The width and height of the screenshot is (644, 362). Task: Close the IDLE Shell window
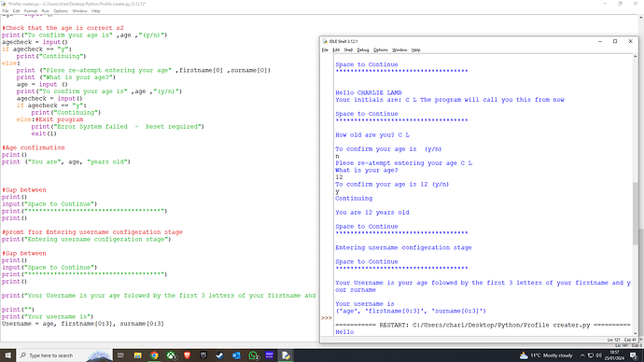click(x=630, y=41)
